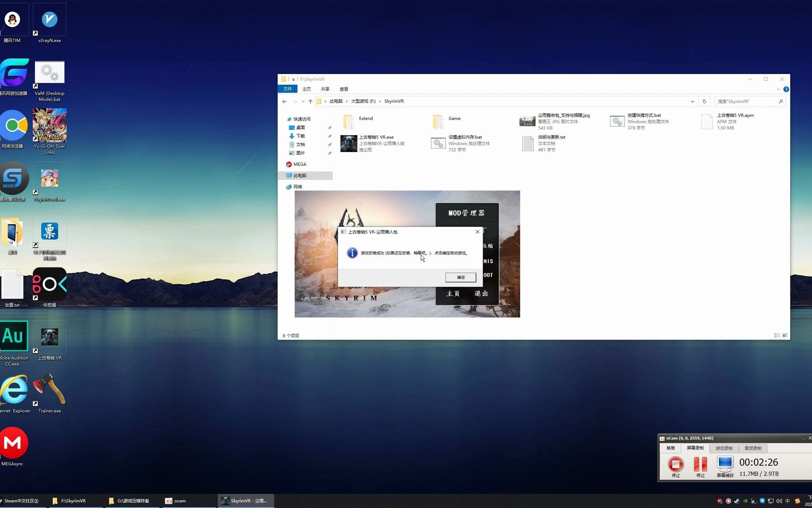Select 说明与更新.txt file
This screenshot has height=508, width=812.
(543, 143)
